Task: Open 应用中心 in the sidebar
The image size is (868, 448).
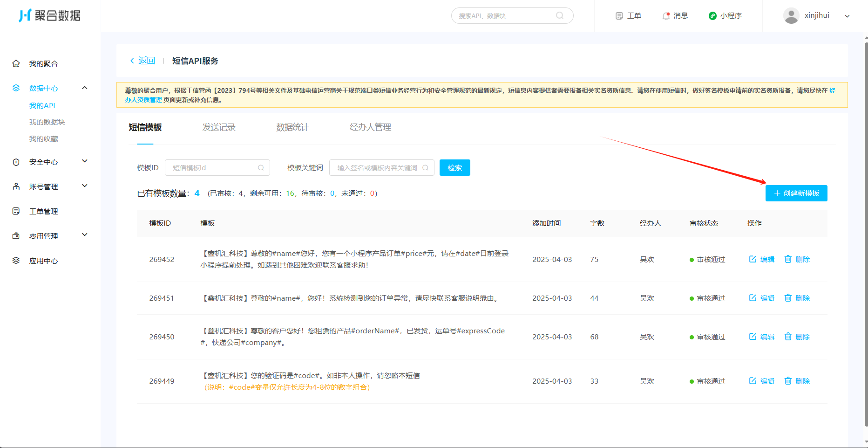Action: pos(43,261)
